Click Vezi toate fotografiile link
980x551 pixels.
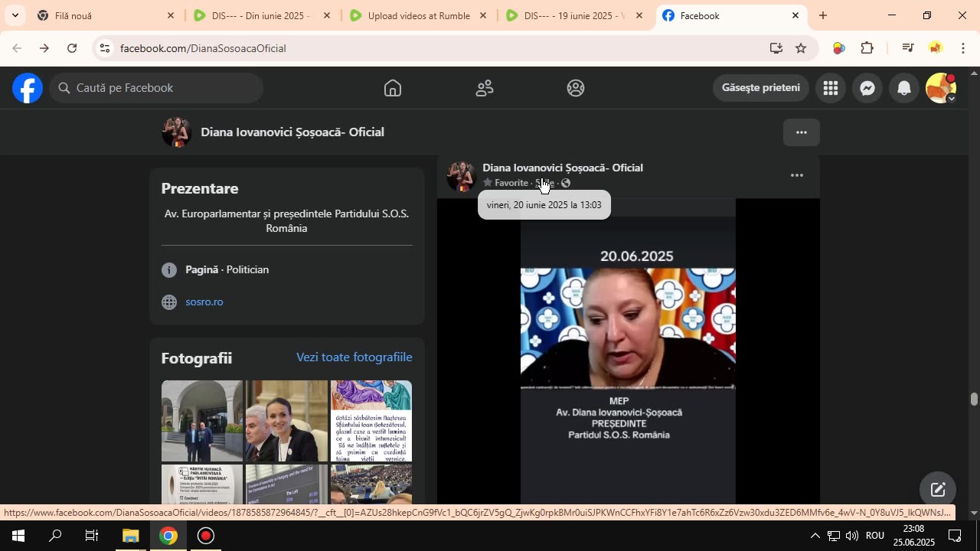(x=354, y=357)
